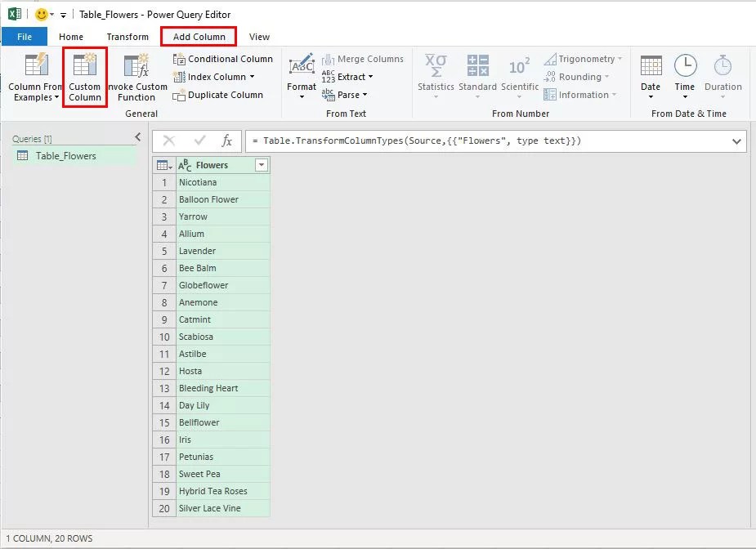
Task: Click the Rounding button
Action: coord(577,77)
